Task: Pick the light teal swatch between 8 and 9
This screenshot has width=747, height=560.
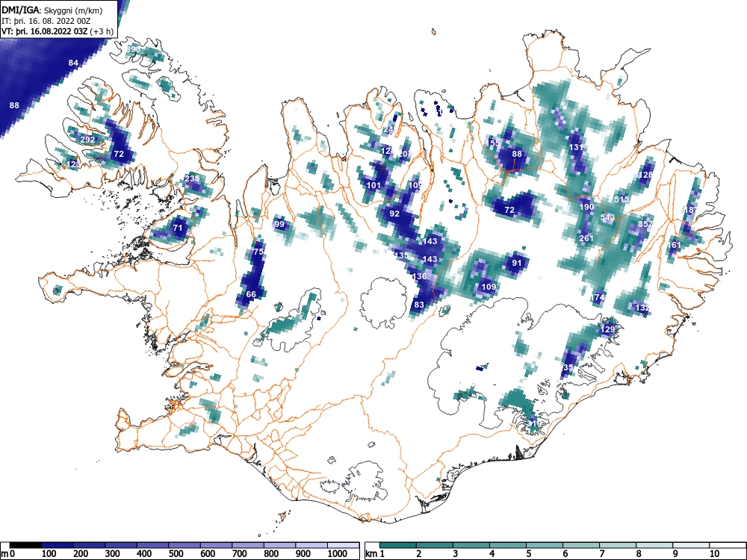Action: (655, 545)
